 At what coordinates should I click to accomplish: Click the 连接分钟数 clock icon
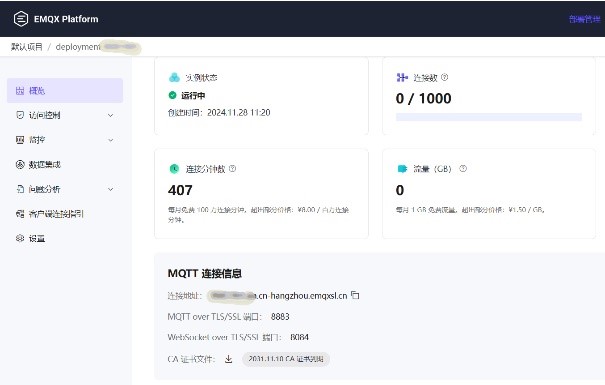174,169
